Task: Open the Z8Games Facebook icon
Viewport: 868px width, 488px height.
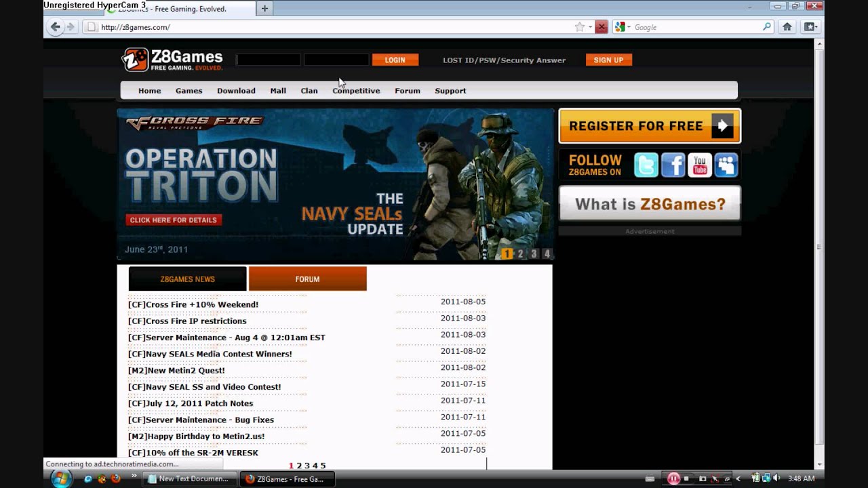Action: pyautogui.click(x=673, y=165)
